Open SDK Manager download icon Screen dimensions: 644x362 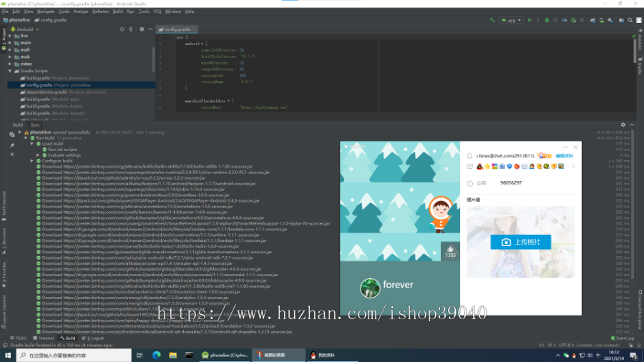click(x=610, y=20)
